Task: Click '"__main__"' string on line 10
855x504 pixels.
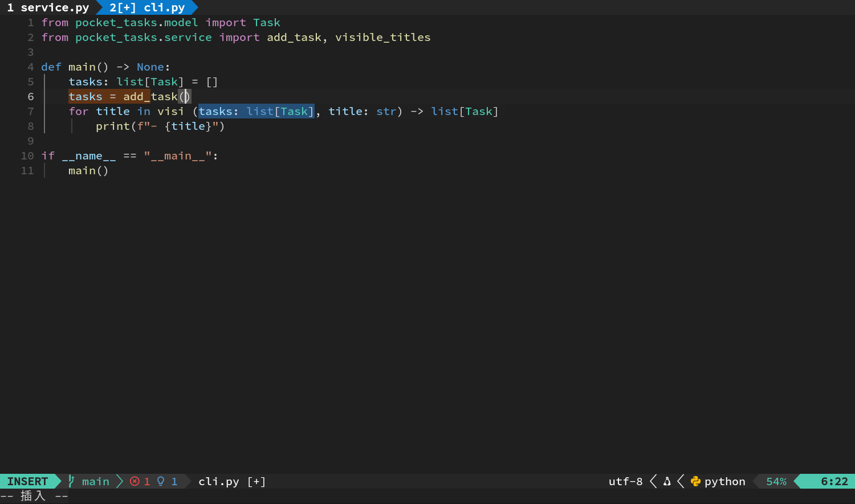Action: point(178,156)
